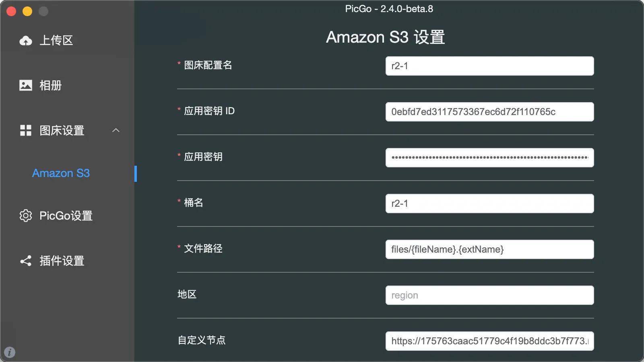Open the info icon at bottom-left corner
Viewport: 644px width, 362px height.
point(10,352)
